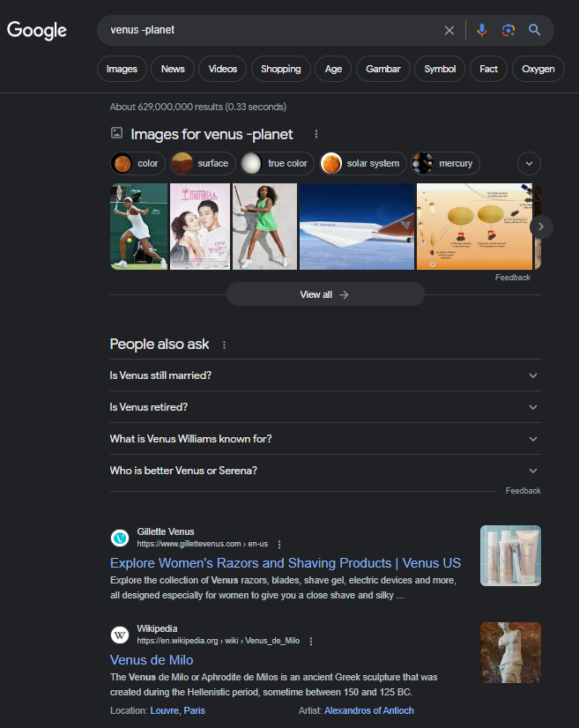This screenshot has width=579, height=728.
Task: Open Korean drama poster image
Action: 200,227
